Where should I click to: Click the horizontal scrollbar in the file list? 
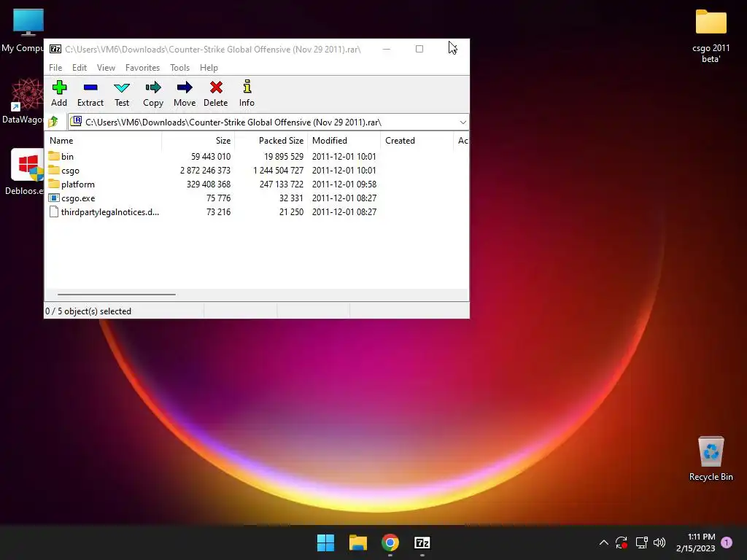click(x=116, y=295)
